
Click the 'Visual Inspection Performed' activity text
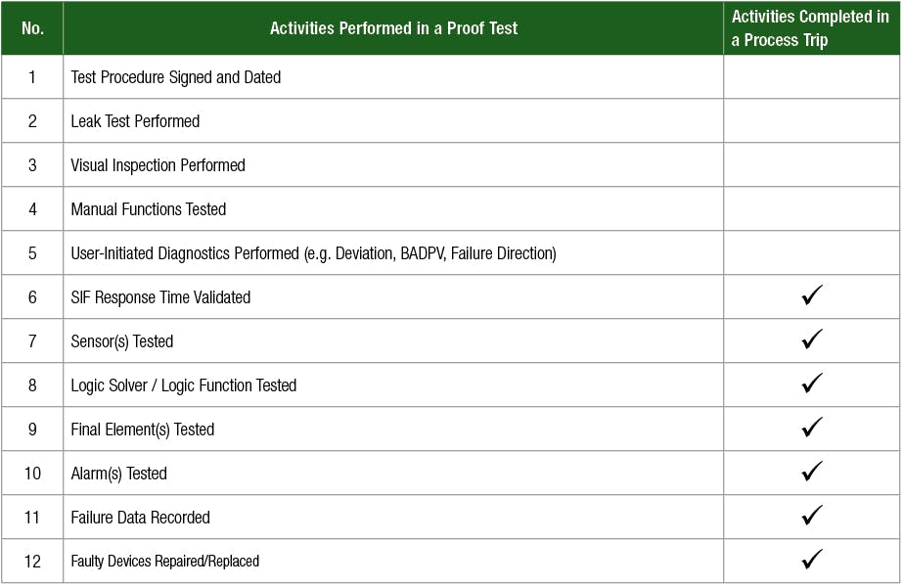158,165
